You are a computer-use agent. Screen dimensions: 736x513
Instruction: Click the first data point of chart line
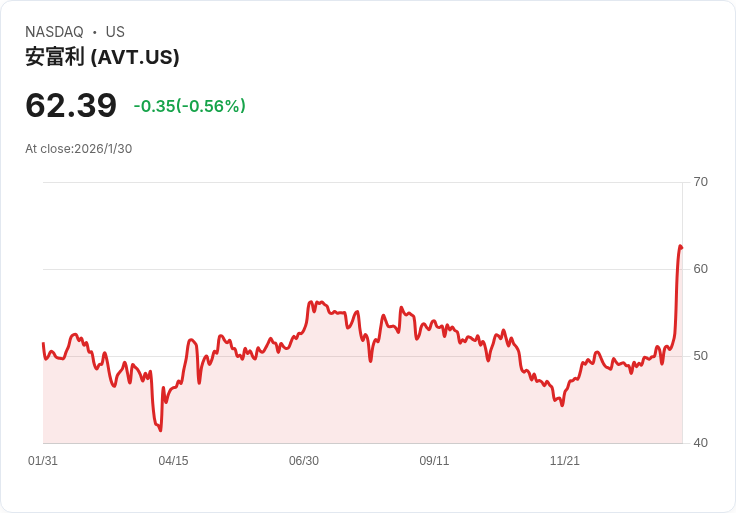43,344
